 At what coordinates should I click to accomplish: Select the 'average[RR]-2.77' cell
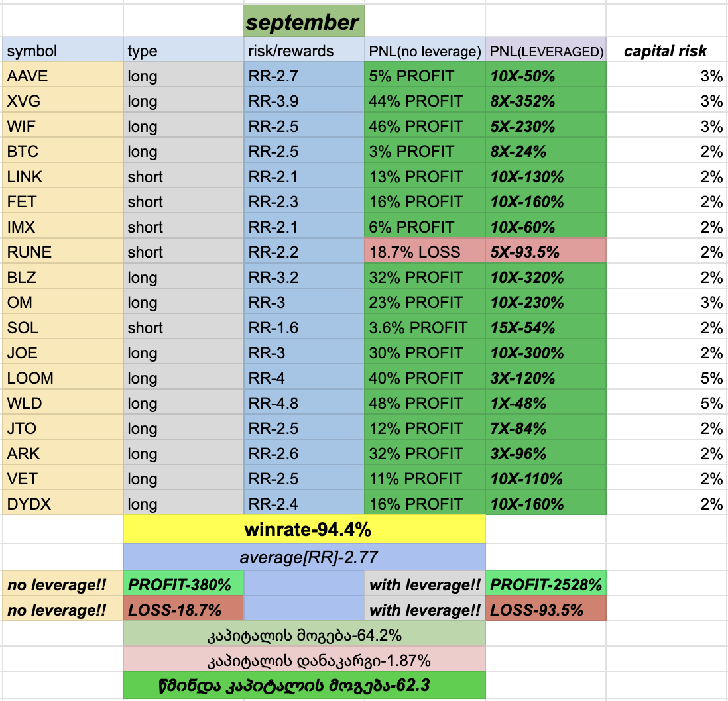click(304, 556)
